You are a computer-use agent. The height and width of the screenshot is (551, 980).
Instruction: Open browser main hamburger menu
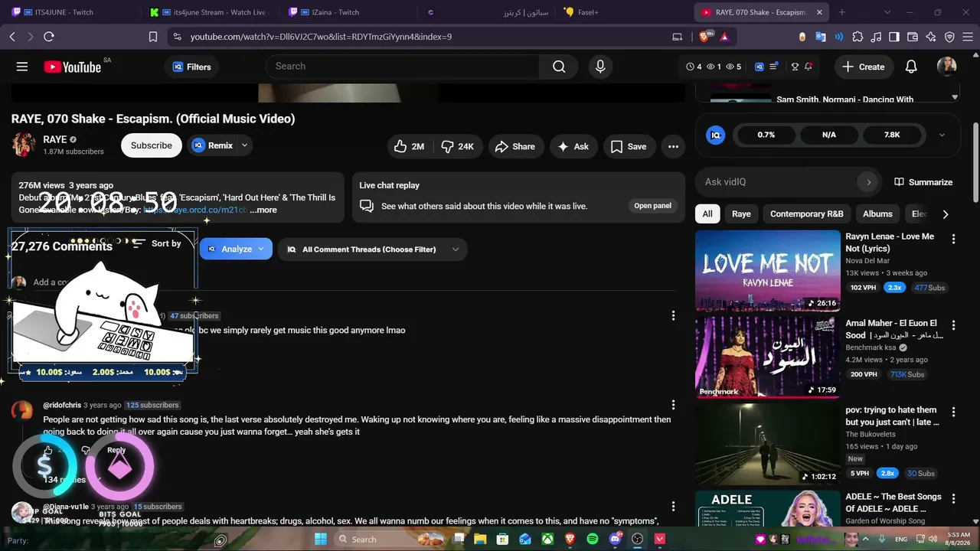967,37
